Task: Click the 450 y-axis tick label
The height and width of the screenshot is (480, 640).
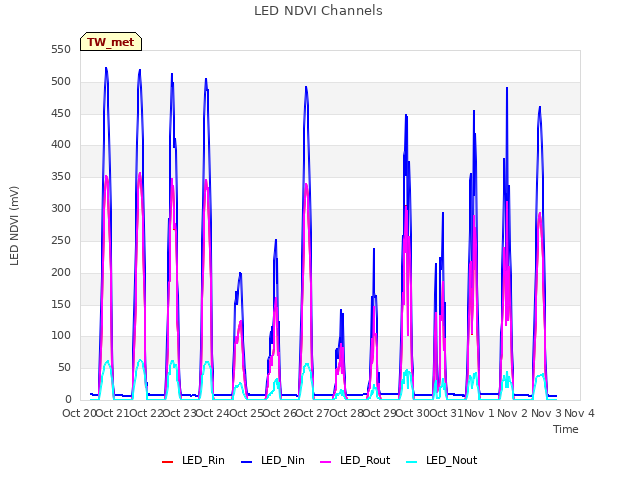Action: point(61,113)
